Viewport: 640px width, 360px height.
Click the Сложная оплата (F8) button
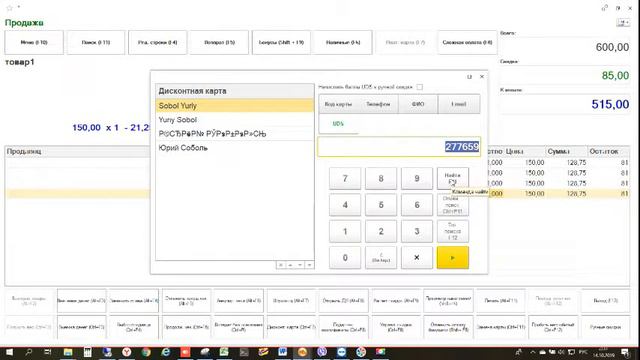(x=467, y=42)
